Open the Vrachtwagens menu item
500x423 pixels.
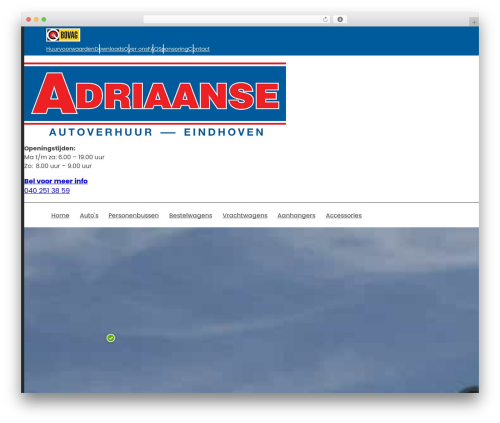[245, 216]
